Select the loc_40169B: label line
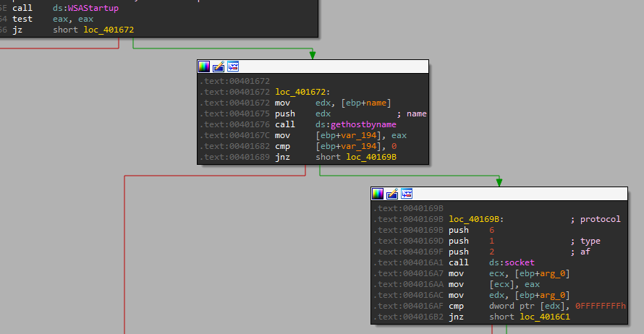 click(476, 219)
